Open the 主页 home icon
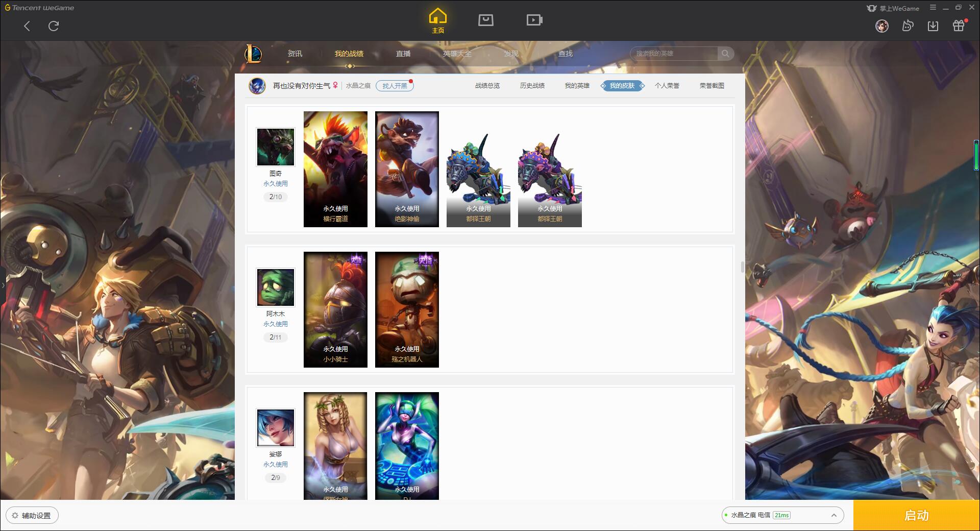Image resolution: width=980 pixels, height=531 pixels. pyautogui.click(x=438, y=21)
